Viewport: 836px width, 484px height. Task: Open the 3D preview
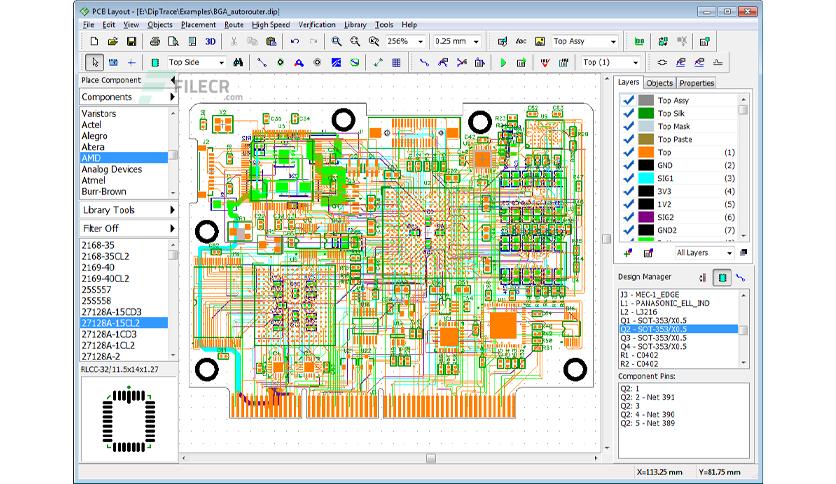pyautogui.click(x=211, y=41)
